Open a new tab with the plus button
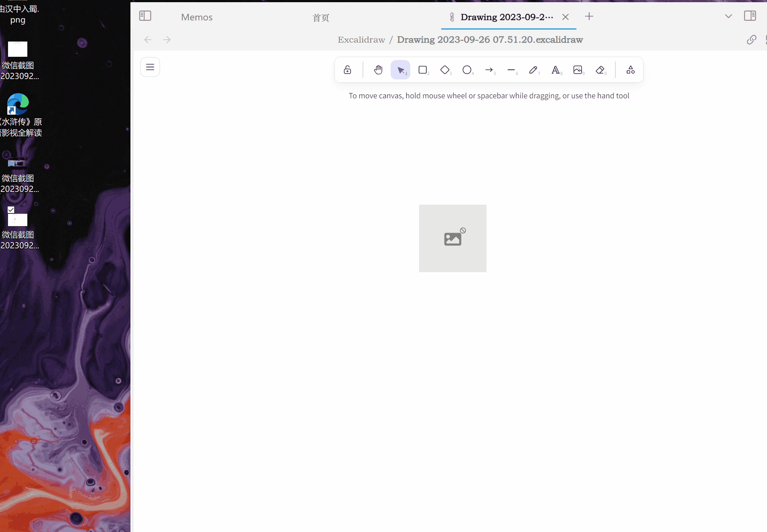The width and height of the screenshot is (767, 532). (x=589, y=16)
